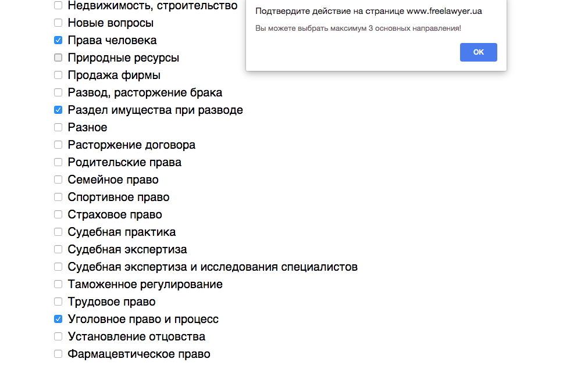Tick the Расторжение договора checkbox
Image resolution: width=588 pixels, height=366 pixels.
(58, 145)
